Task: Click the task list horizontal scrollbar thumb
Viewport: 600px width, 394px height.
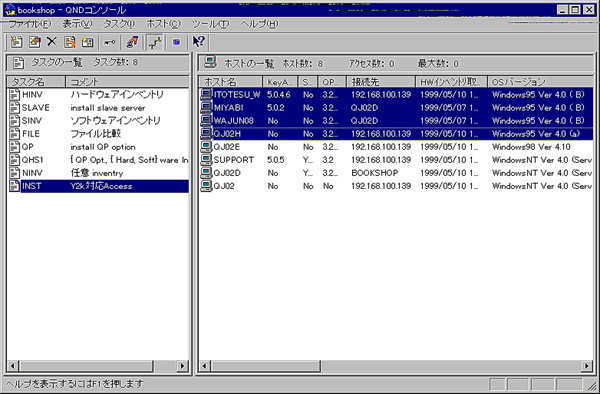Action: [x=85, y=366]
